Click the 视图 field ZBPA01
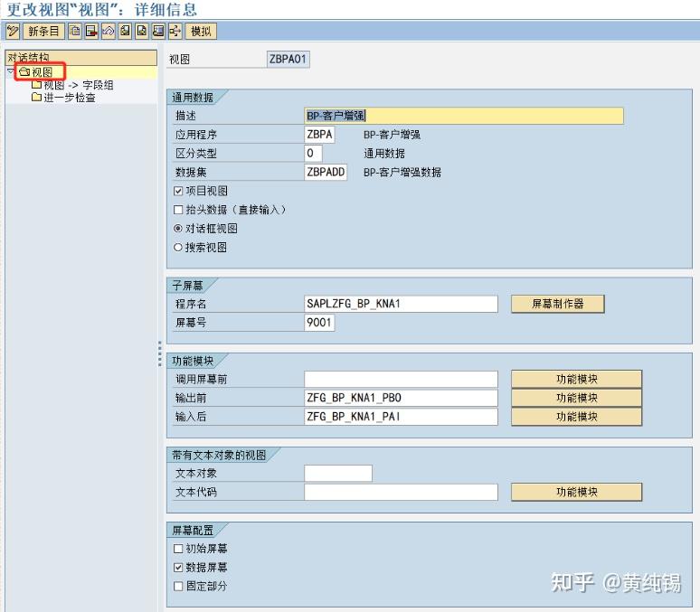Screen dimensions: 700x612 tap(288, 60)
